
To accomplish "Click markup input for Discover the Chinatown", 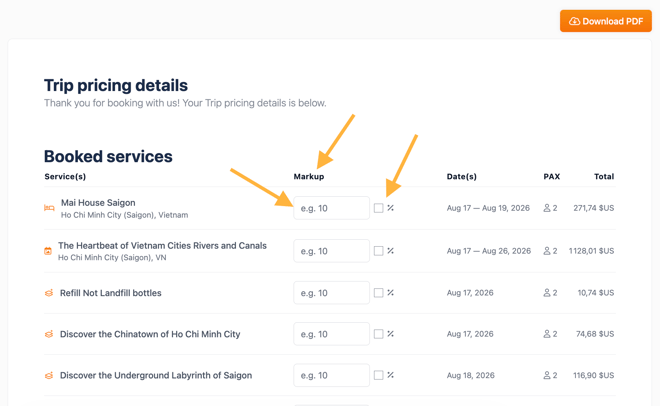I will pyautogui.click(x=331, y=334).
